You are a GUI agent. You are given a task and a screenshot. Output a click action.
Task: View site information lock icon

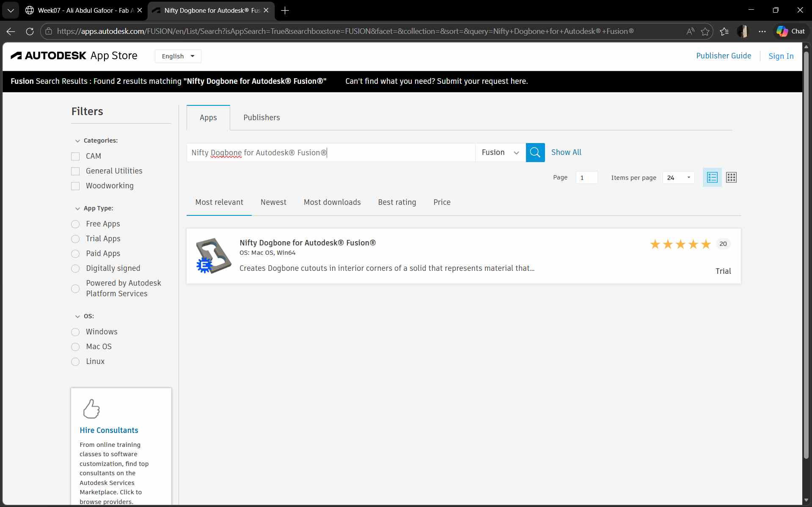coord(49,31)
